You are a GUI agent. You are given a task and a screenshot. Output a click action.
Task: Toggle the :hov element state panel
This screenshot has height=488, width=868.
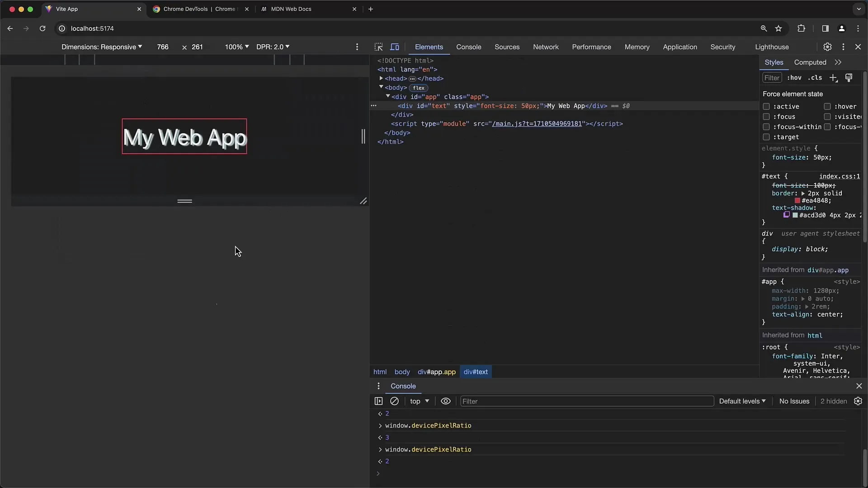point(794,78)
